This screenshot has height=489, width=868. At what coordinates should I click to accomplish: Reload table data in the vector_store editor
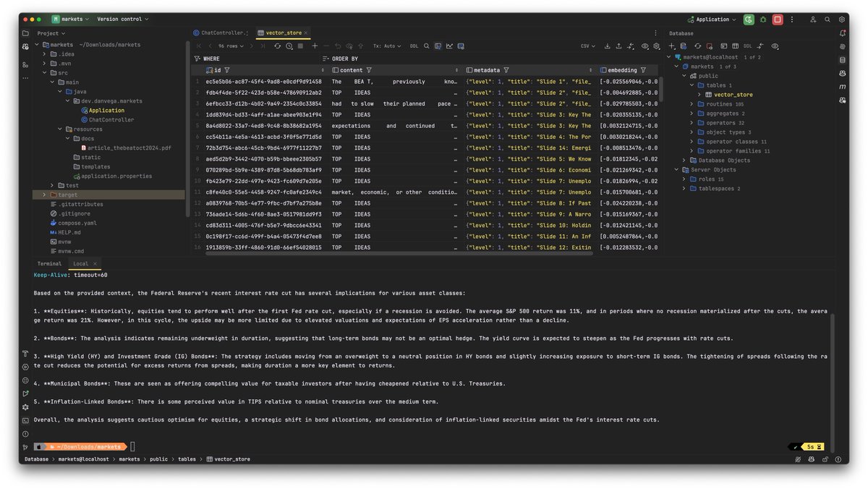(277, 46)
